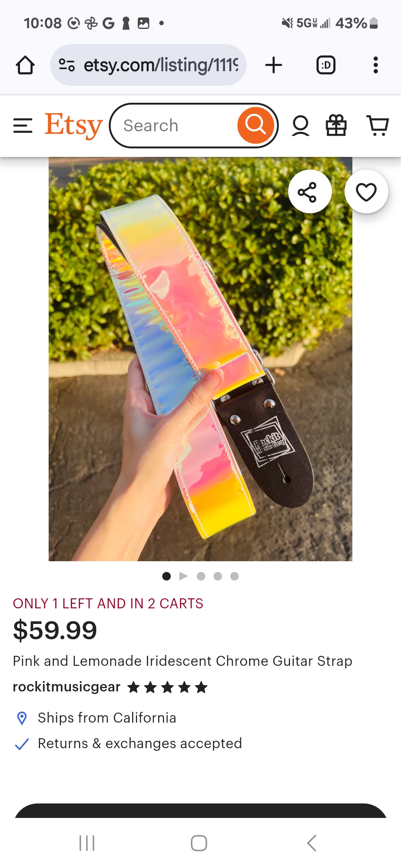Share this guitar strap listing
This screenshot has width=401, height=868.
point(310,192)
